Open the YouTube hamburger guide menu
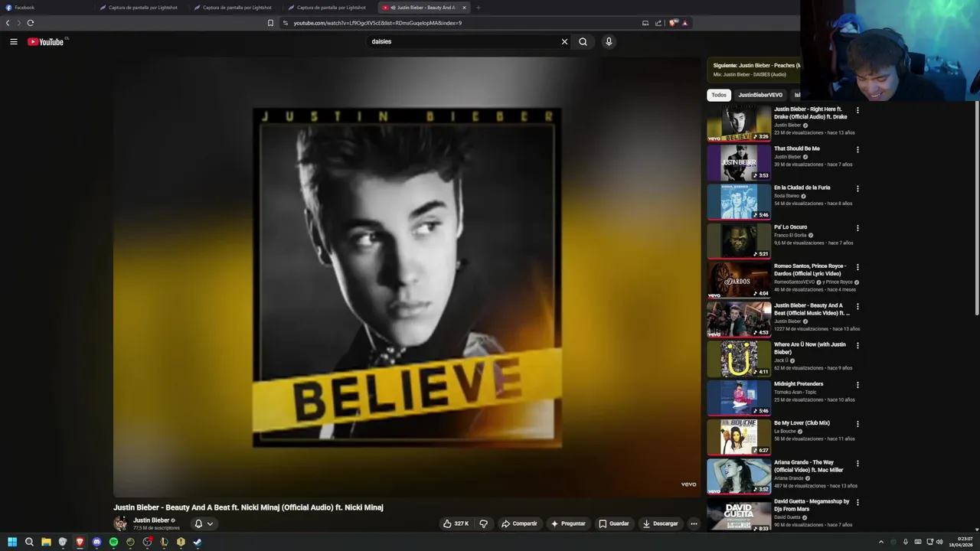Viewport: 980px width, 551px height. tap(14, 41)
